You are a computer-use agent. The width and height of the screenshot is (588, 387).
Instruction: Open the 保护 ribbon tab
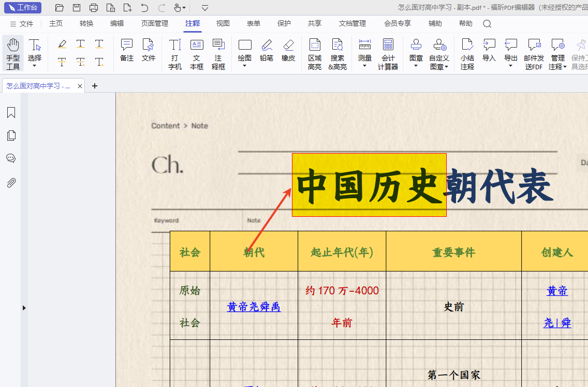click(284, 23)
